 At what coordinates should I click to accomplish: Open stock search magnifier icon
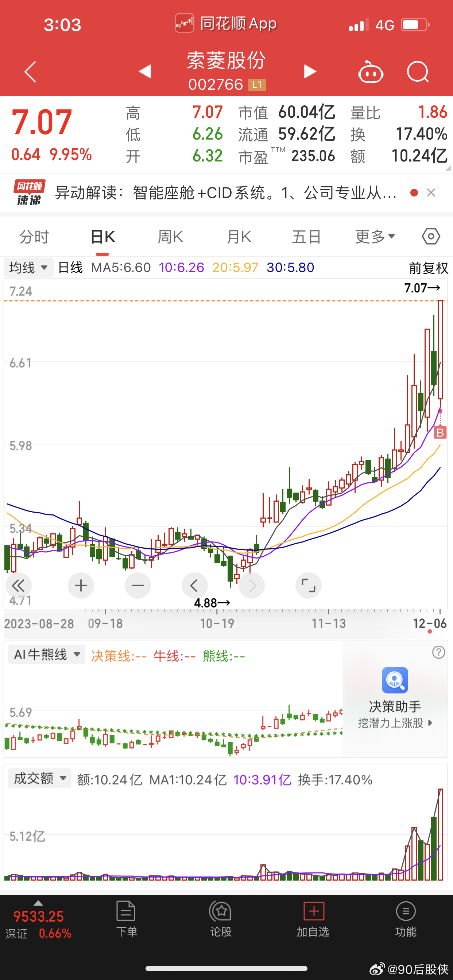pyautogui.click(x=418, y=71)
